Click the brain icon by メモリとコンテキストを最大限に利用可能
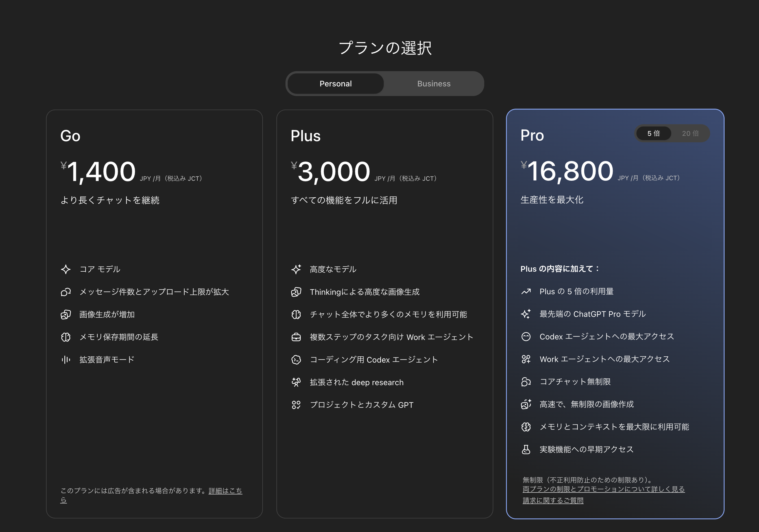The image size is (759, 532). [526, 427]
